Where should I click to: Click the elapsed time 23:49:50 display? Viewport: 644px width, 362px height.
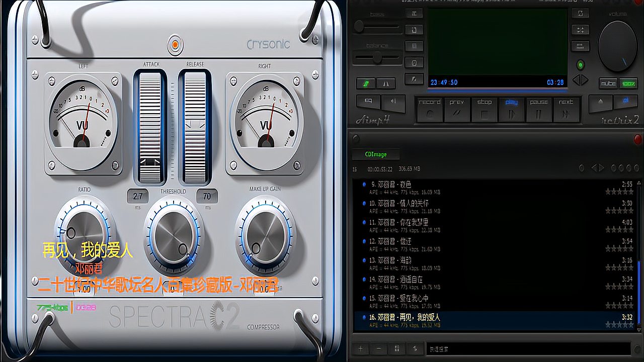click(x=444, y=82)
